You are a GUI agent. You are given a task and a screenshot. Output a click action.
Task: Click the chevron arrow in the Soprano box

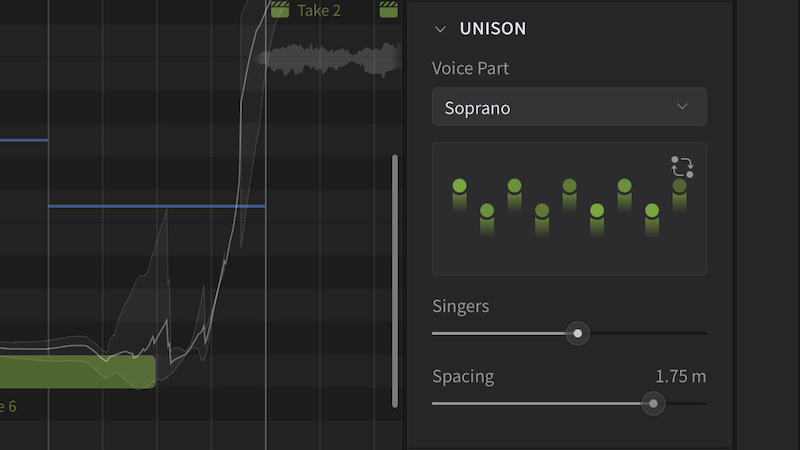click(682, 107)
